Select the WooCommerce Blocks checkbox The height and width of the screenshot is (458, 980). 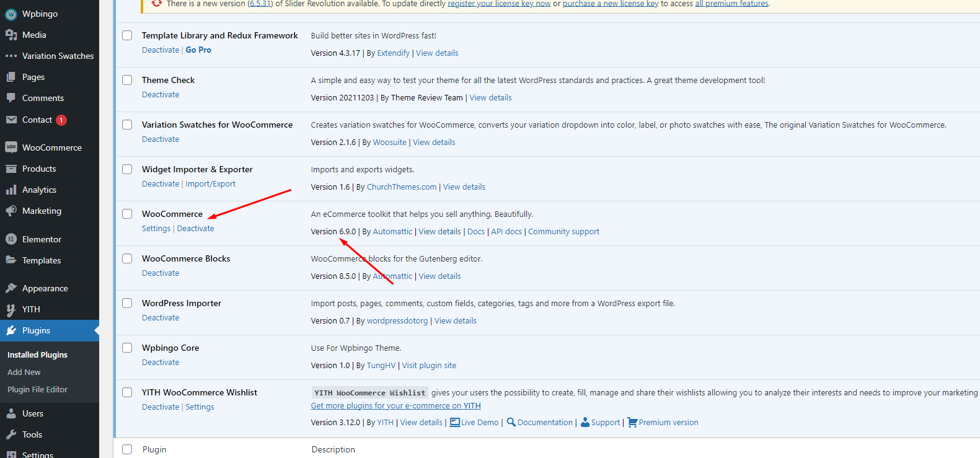[x=127, y=258]
